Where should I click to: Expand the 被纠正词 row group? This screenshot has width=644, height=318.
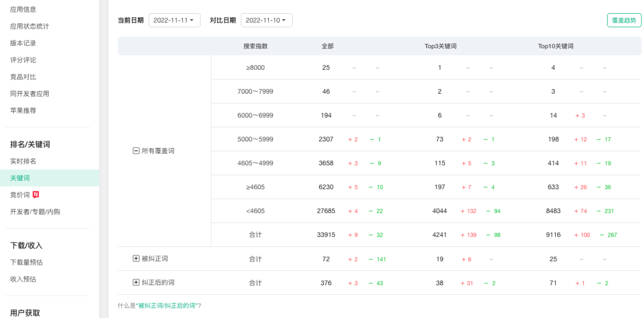click(x=136, y=259)
